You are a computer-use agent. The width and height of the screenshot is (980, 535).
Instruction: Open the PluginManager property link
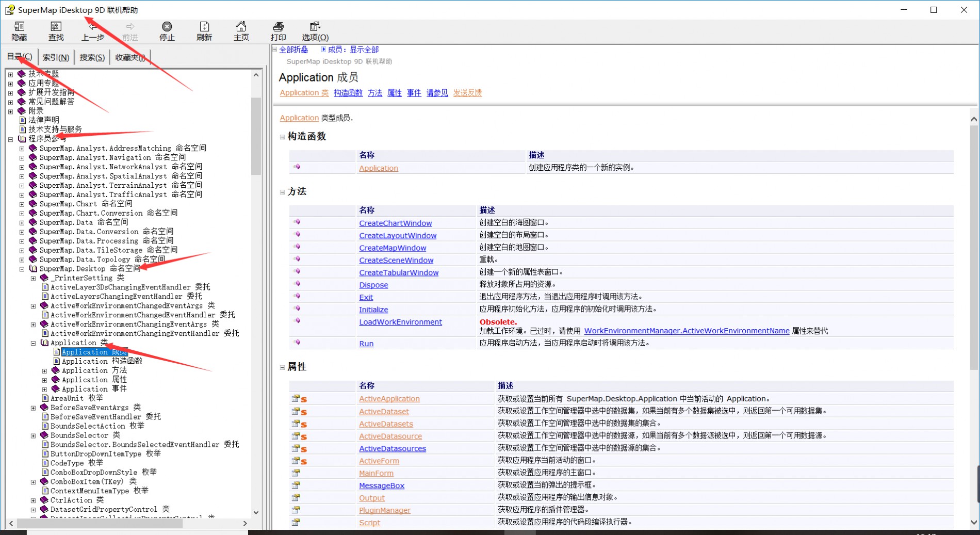click(385, 510)
